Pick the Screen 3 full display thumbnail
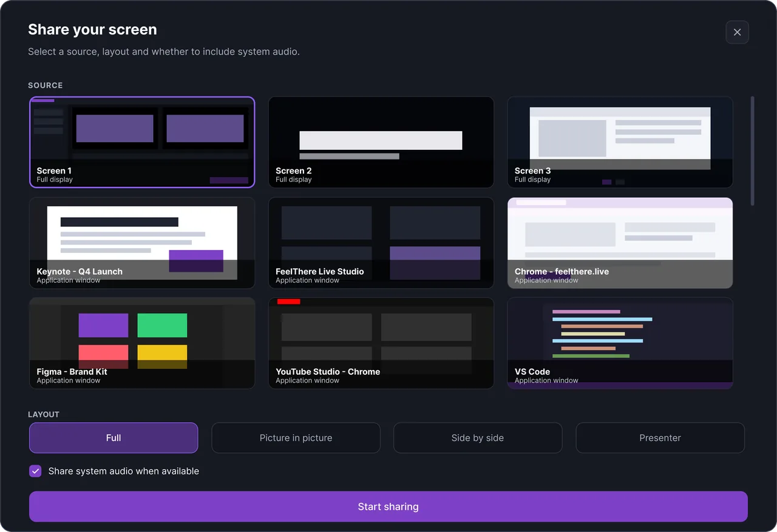The image size is (777, 532). tap(620, 142)
